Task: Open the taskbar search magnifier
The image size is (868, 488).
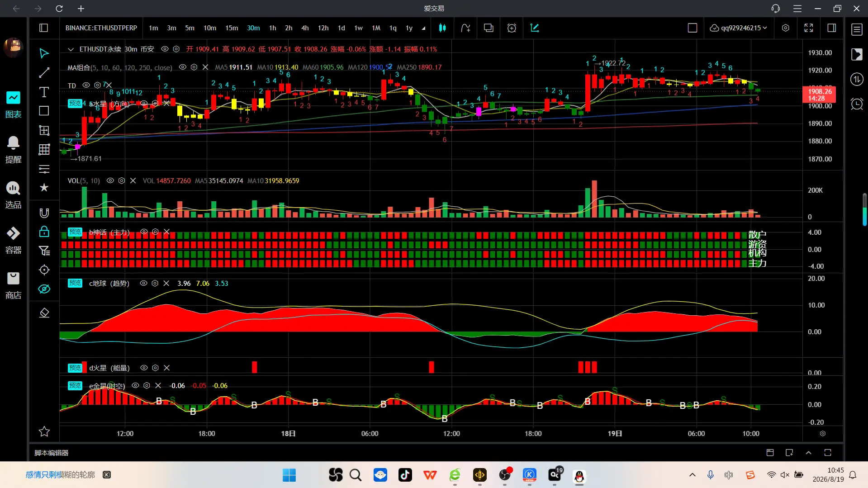Action: click(x=356, y=475)
